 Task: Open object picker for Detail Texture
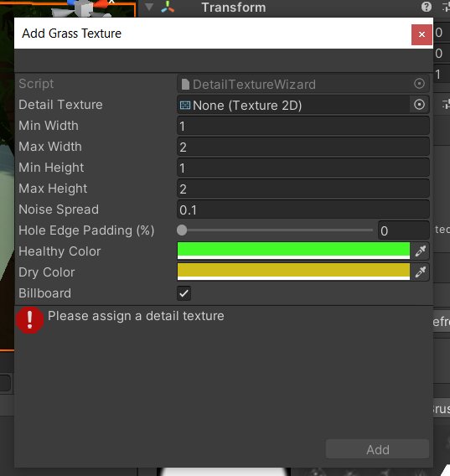(419, 105)
